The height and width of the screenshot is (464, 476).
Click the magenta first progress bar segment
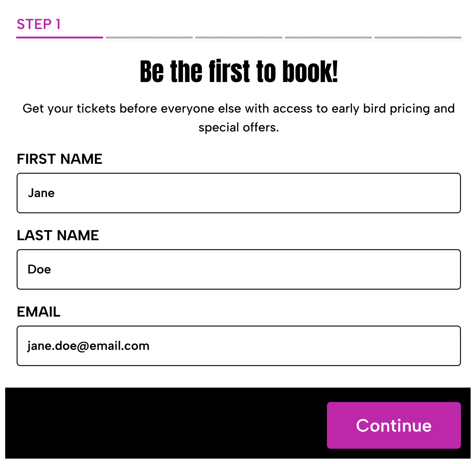click(60, 38)
